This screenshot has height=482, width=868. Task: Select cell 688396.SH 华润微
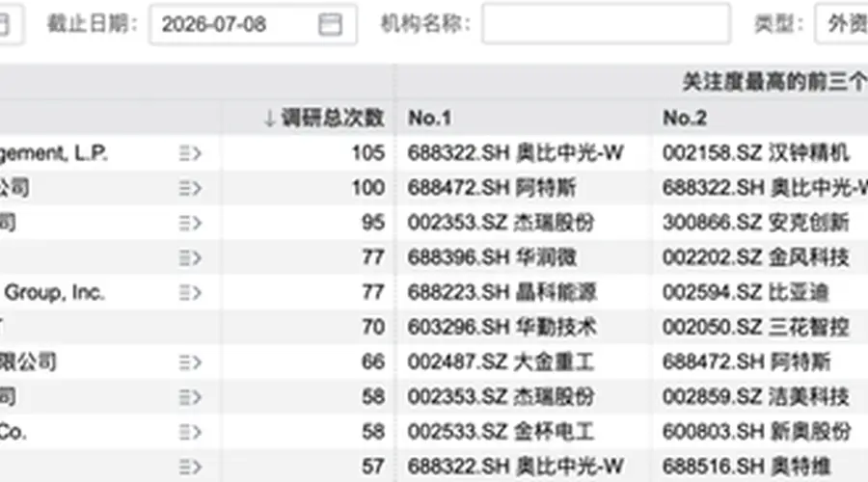pos(492,257)
